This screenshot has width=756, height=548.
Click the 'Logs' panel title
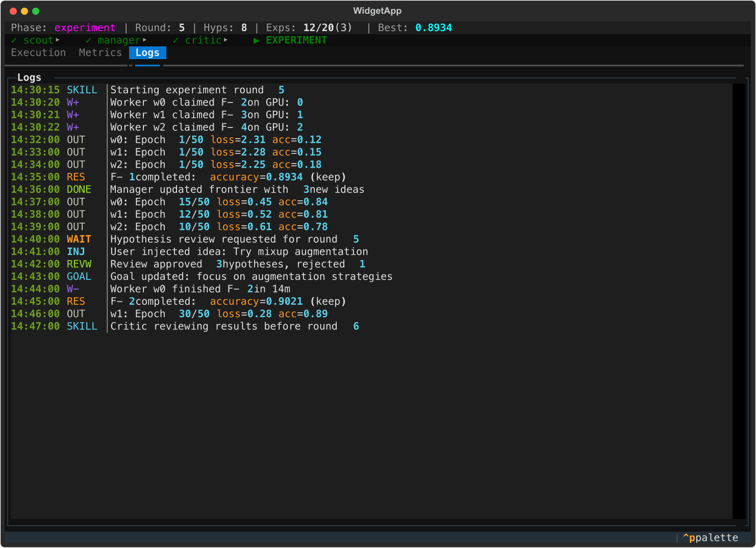click(29, 77)
